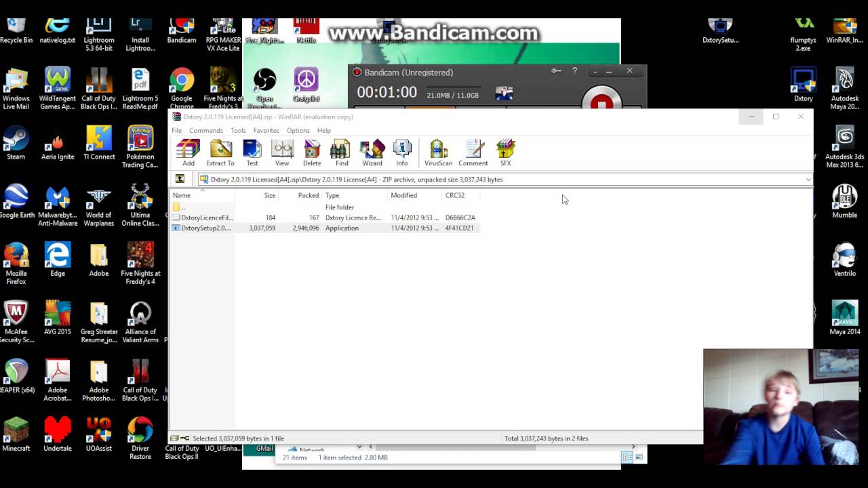This screenshot has height=488, width=868.
Task: Click the SFX toolbar icon
Action: [x=506, y=152]
